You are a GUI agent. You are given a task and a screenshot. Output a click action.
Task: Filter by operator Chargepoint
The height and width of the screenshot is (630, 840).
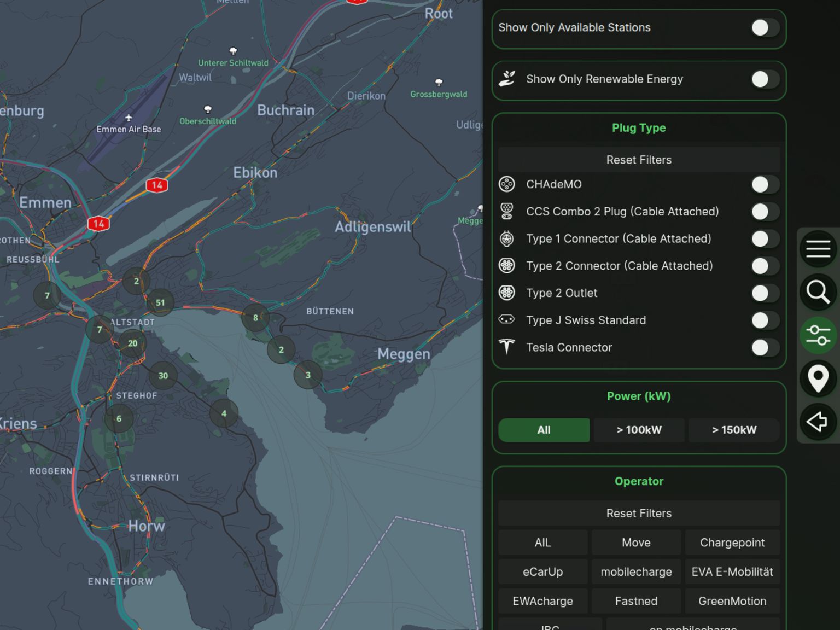click(x=732, y=542)
